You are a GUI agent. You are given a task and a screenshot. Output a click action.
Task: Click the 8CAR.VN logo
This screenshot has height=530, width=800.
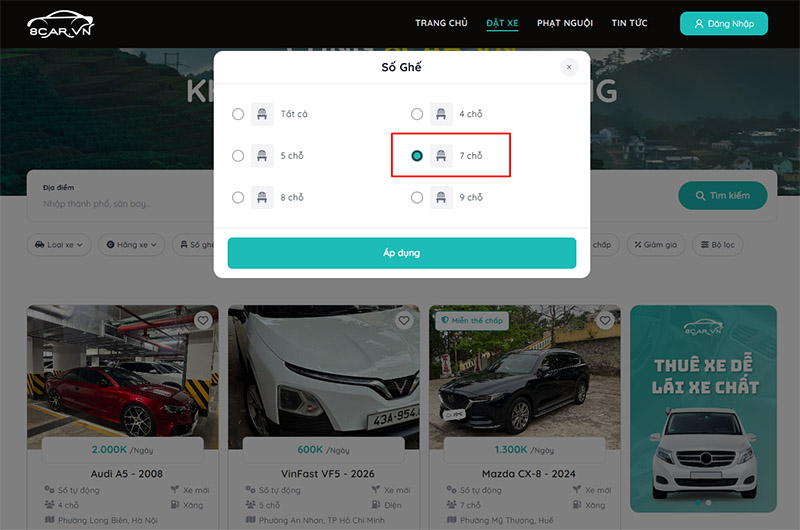(61, 24)
